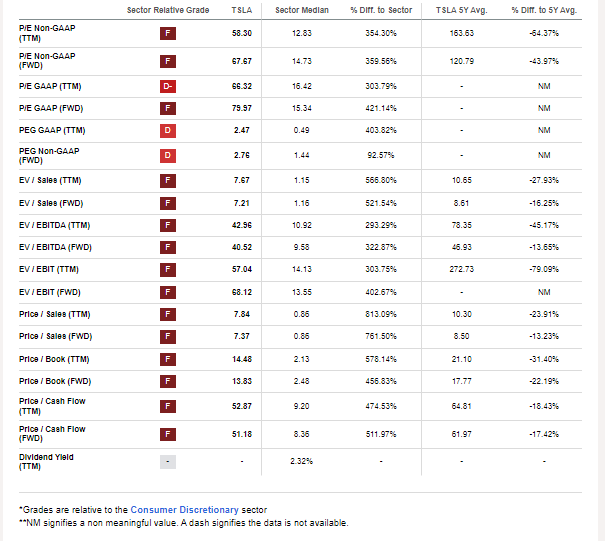
Task: Click the TSLA column header
Action: [242, 10]
